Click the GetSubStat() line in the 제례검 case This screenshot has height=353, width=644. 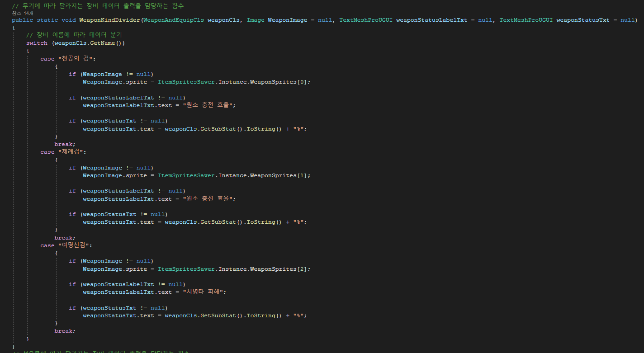coord(195,222)
